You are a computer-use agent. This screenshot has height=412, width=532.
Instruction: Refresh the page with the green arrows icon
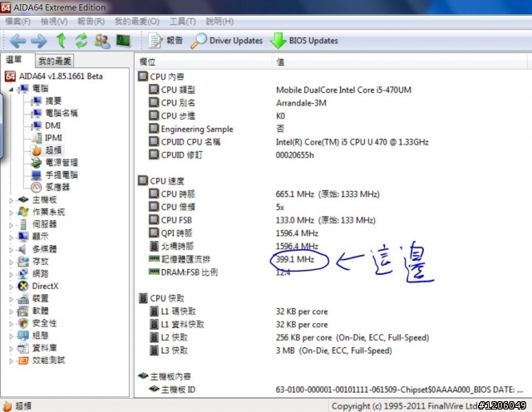click(x=81, y=41)
